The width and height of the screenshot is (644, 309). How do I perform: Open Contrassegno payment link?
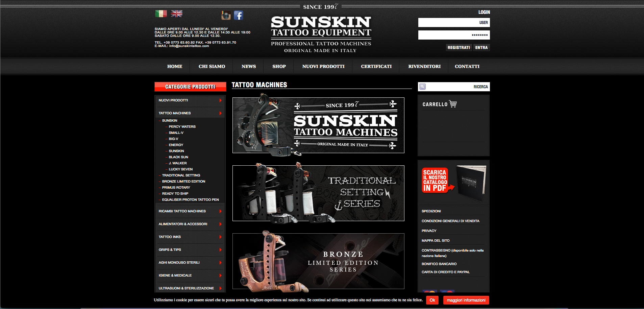(x=452, y=253)
